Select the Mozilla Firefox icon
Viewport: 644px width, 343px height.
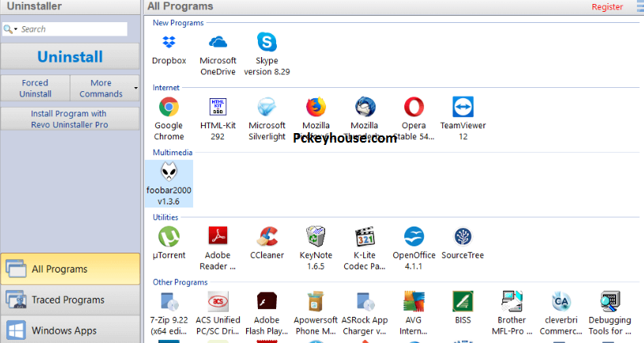pos(316,107)
